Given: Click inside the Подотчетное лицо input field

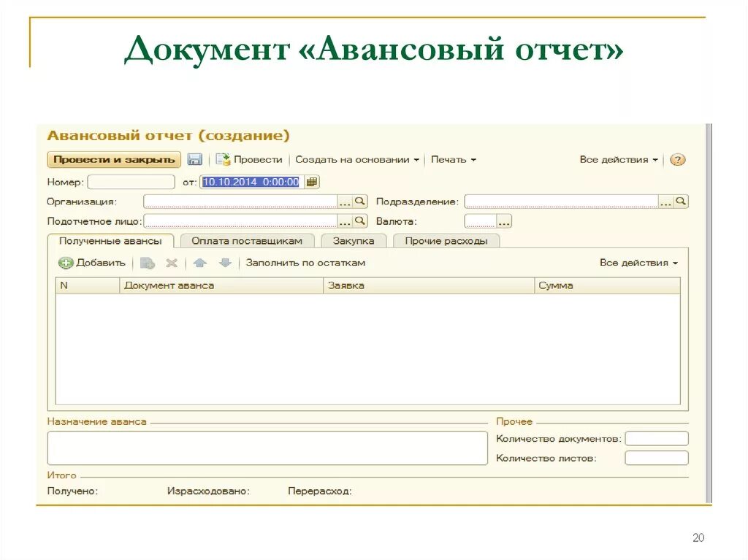Looking at the screenshot, I should (x=240, y=220).
